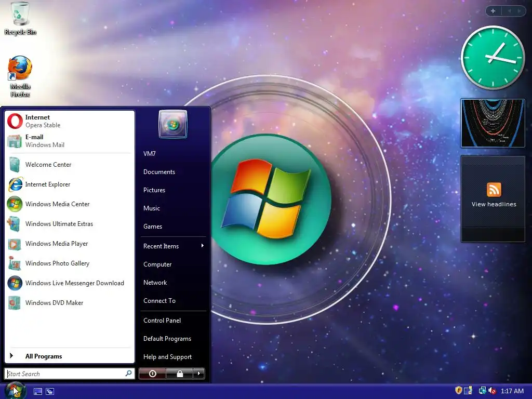532x399 pixels.
Task: Click the user account picture in Start menu
Action: [x=172, y=124]
